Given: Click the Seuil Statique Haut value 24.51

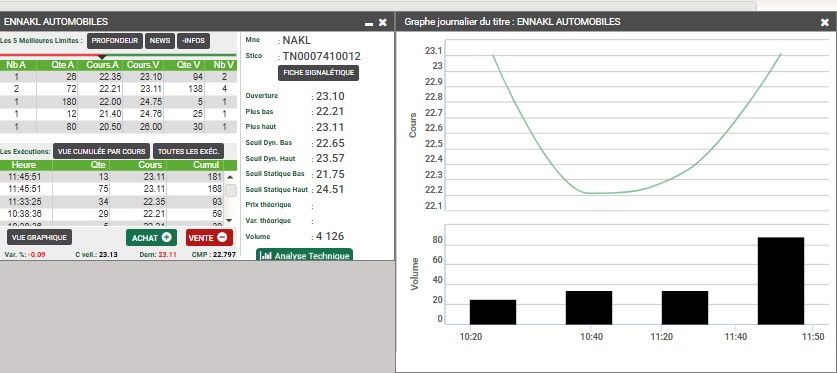Looking at the screenshot, I should [x=330, y=189].
